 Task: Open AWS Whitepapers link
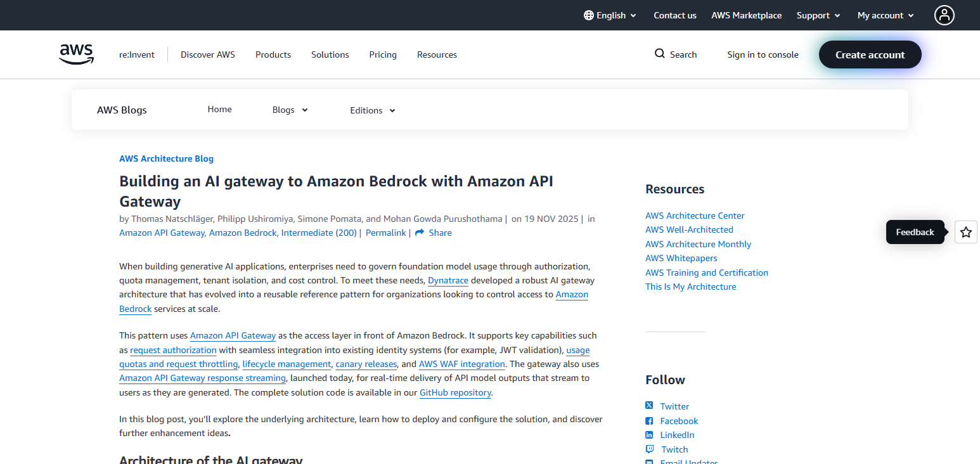(681, 258)
